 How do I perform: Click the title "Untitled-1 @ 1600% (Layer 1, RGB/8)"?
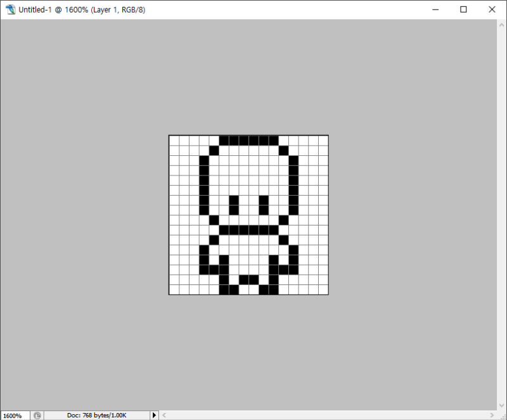click(82, 10)
